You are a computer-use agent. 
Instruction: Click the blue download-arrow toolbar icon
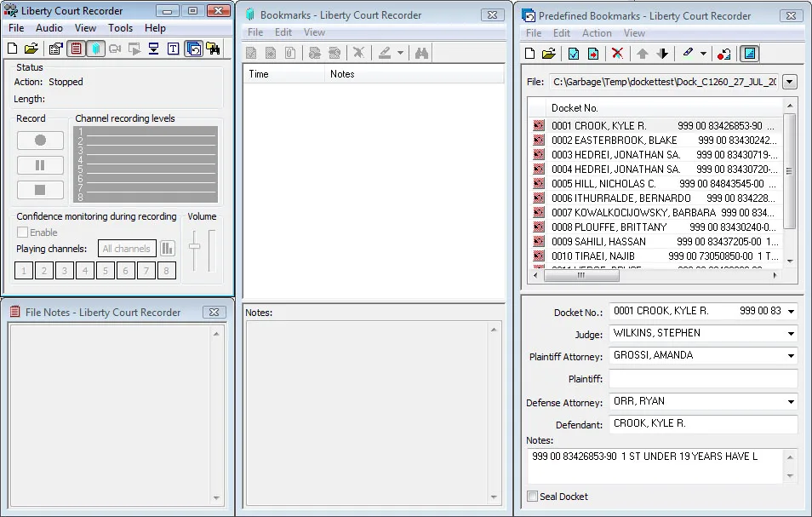pos(154,49)
